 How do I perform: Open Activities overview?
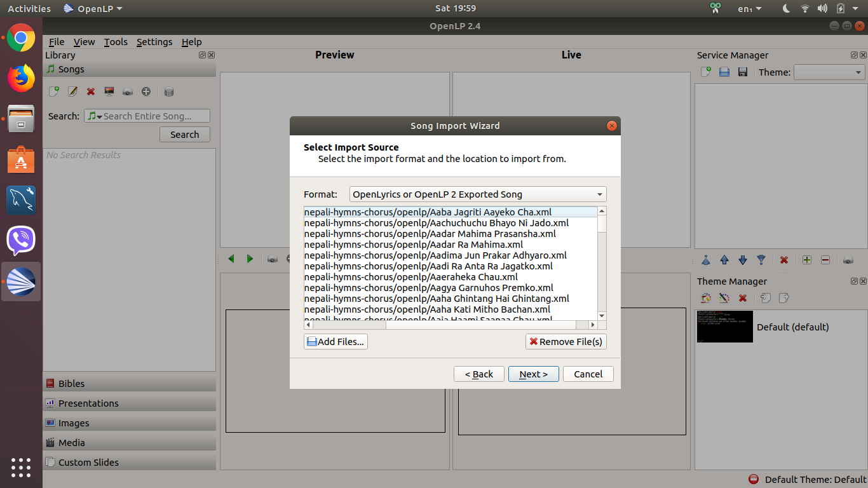pos(29,8)
